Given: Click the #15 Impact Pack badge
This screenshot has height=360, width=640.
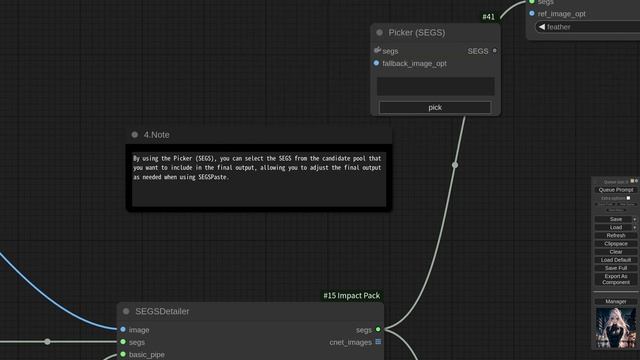Looking at the screenshot, I should [x=351, y=296].
